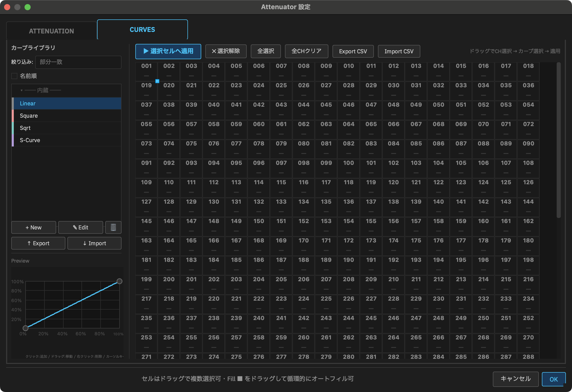Click the pink color swatch beside Square

point(13,116)
